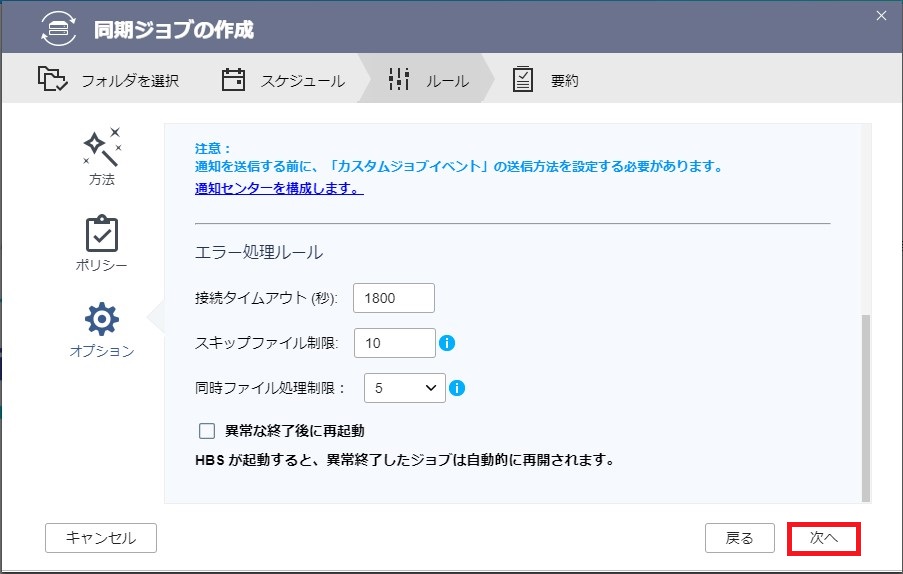The width and height of the screenshot is (903, 574).
Task: Click the キャンセル button
Action: tap(101, 538)
